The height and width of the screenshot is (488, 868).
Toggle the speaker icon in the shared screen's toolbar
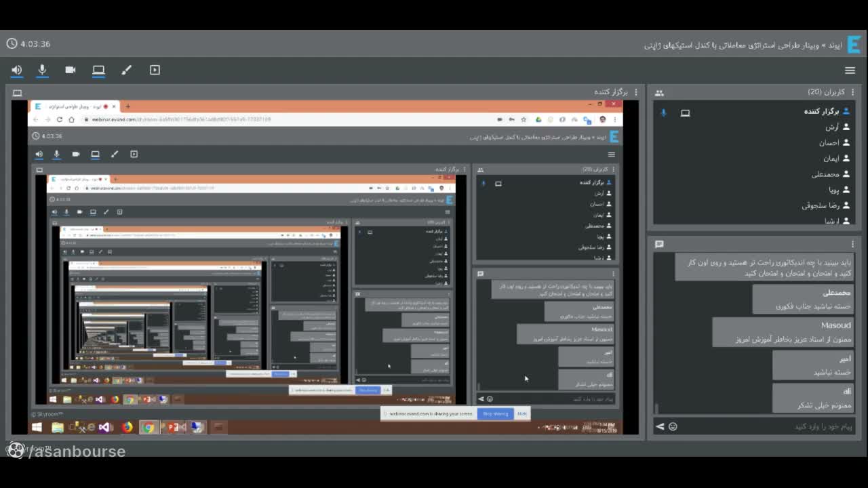[39, 154]
